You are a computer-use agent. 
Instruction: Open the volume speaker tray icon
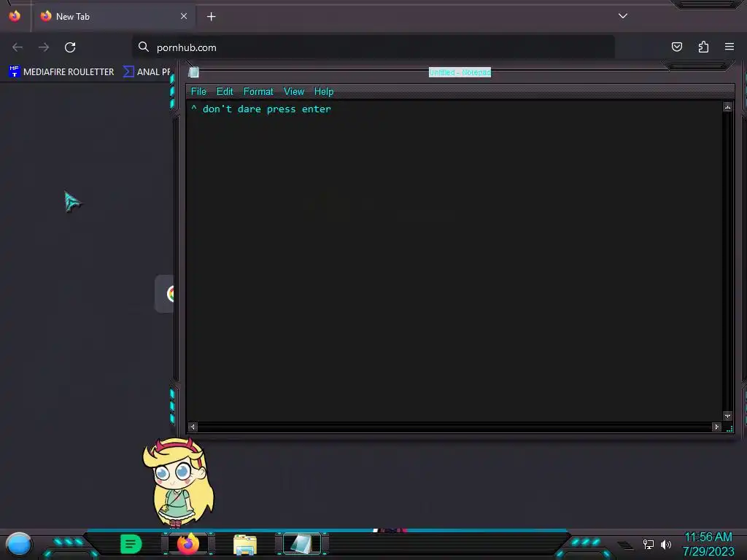click(666, 544)
